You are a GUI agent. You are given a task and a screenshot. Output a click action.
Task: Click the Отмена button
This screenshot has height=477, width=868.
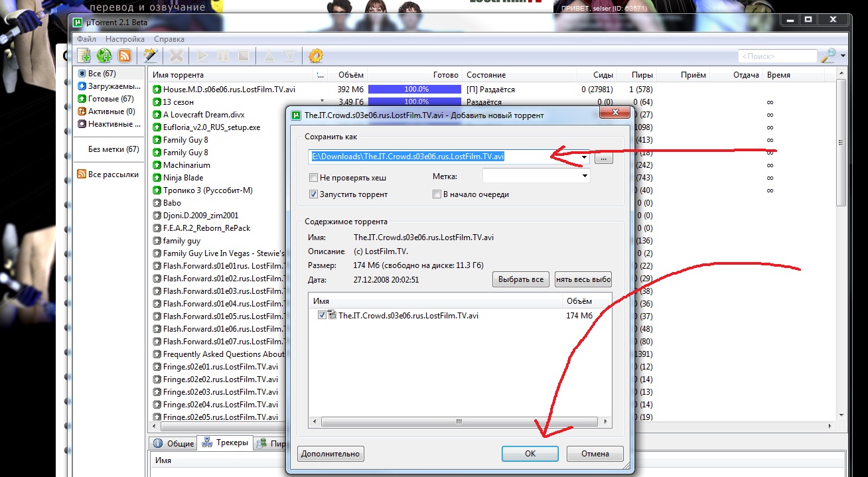595,454
